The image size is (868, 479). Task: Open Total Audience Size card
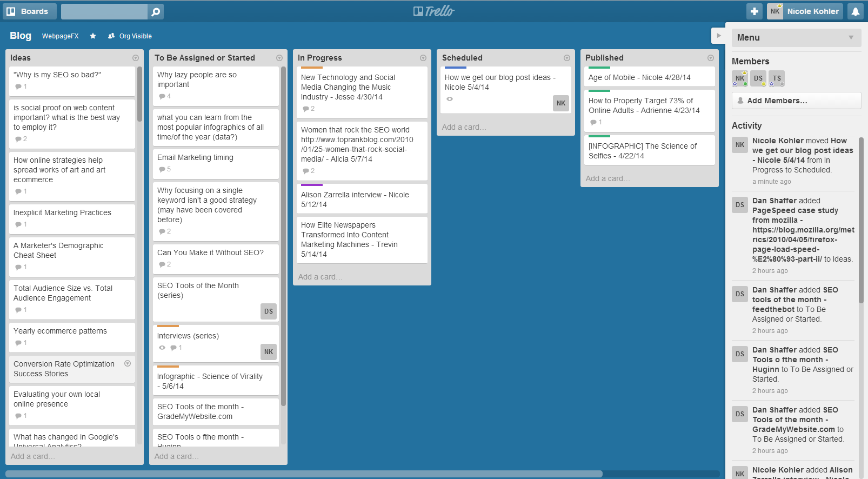tap(72, 299)
